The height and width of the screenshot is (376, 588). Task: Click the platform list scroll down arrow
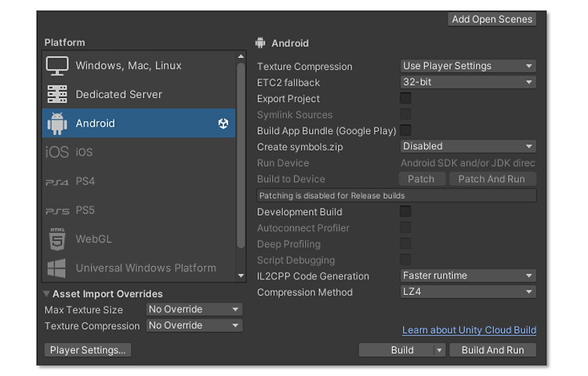[x=241, y=276]
